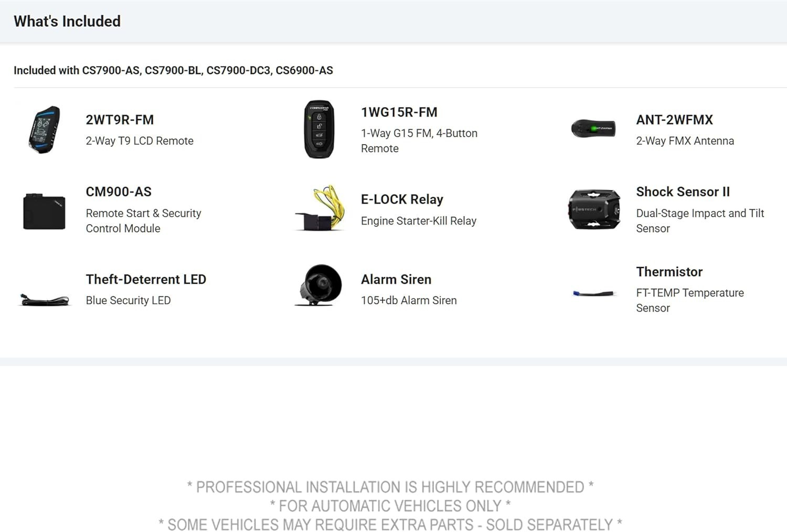787x532 pixels.
Task: Click the ANT-2WFMX heading text
Action: [x=675, y=120]
